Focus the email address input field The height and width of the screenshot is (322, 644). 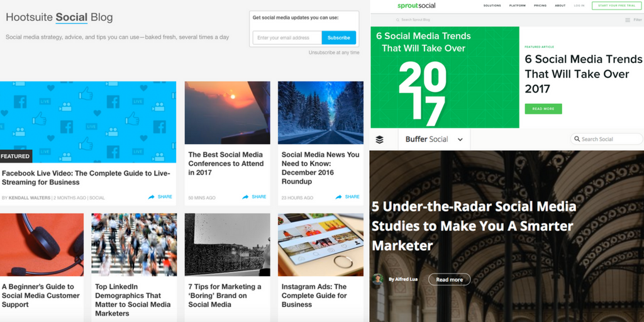coord(287,37)
